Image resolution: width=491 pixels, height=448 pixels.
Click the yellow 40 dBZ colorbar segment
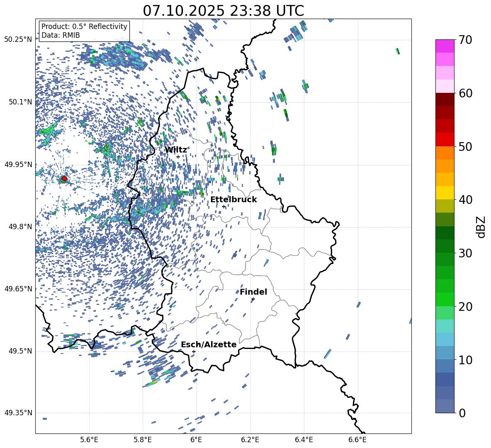pyautogui.click(x=445, y=193)
